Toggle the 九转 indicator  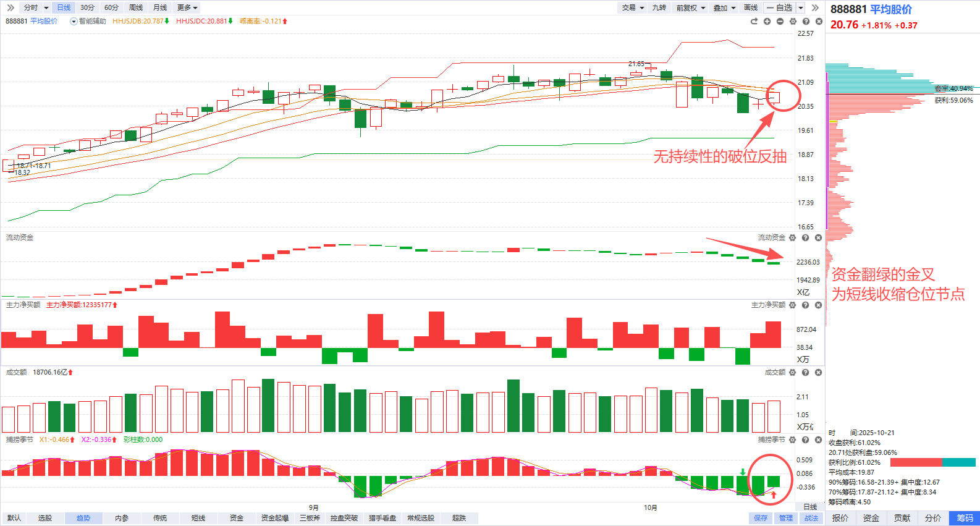659,7
